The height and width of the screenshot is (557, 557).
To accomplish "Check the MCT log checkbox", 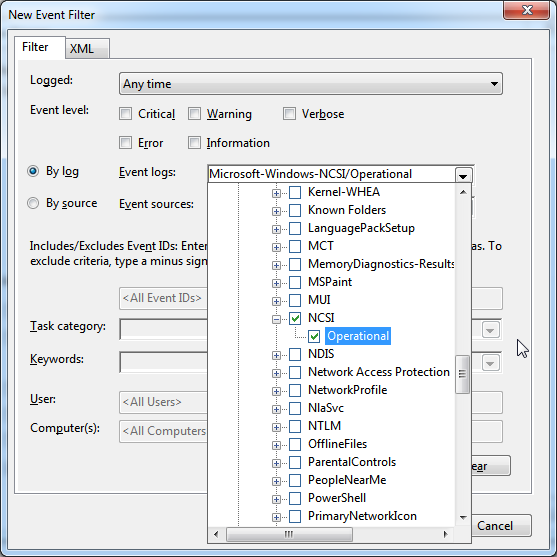I will (x=295, y=246).
